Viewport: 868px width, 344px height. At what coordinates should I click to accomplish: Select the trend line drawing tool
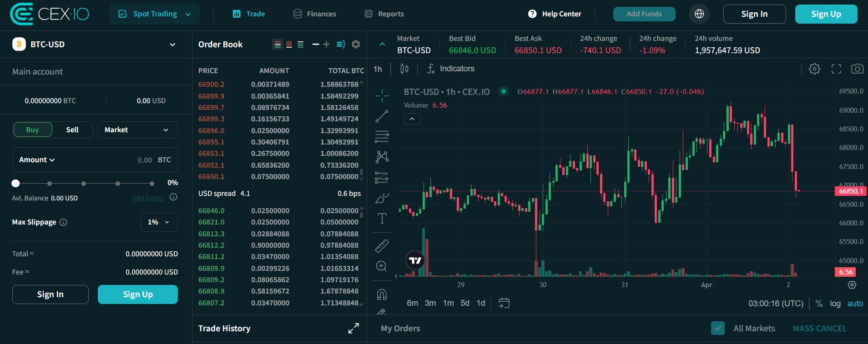point(382,116)
